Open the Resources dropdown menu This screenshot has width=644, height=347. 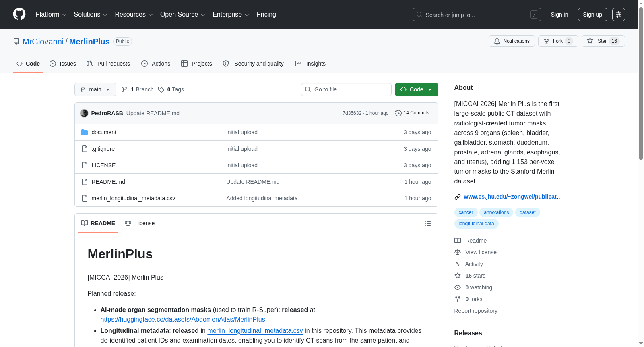coord(134,15)
